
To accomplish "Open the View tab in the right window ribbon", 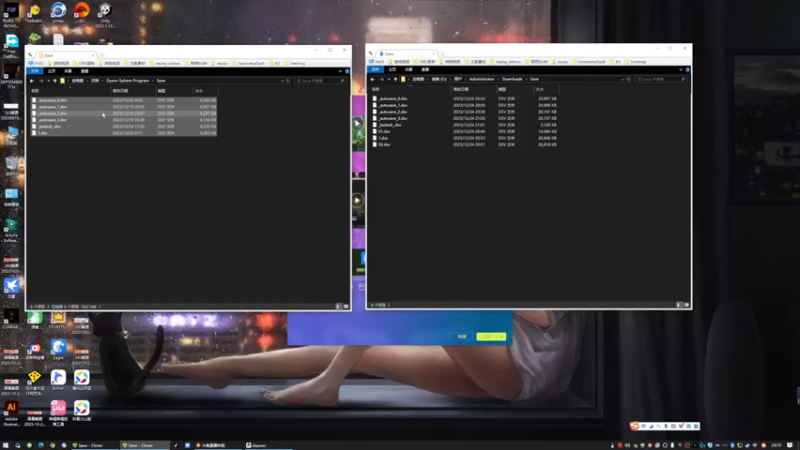I will (x=425, y=69).
